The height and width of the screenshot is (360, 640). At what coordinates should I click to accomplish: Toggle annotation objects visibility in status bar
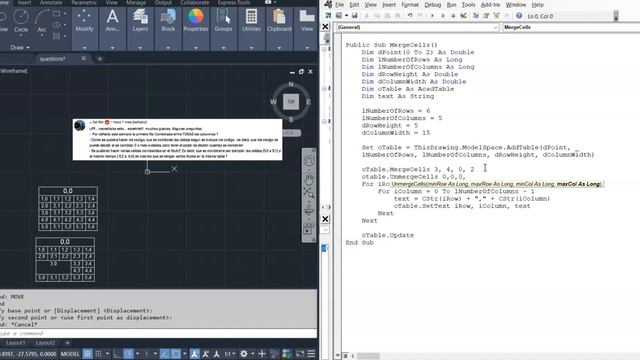coord(194,354)
